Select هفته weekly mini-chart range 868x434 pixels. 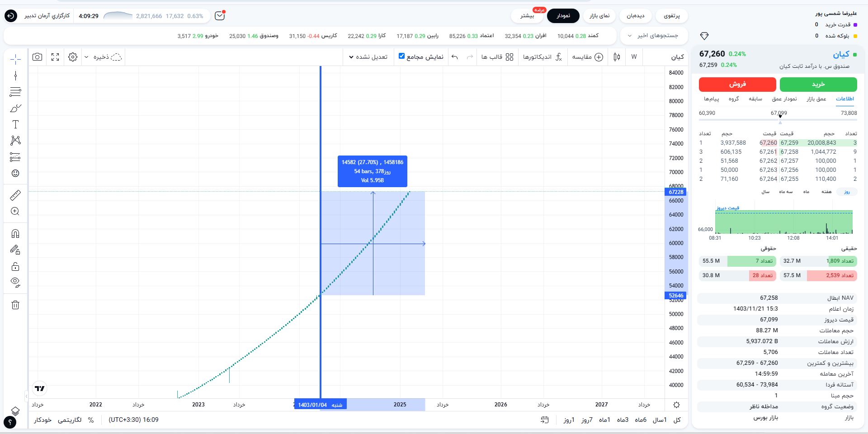pyautogui.click(x=826, y=192)
